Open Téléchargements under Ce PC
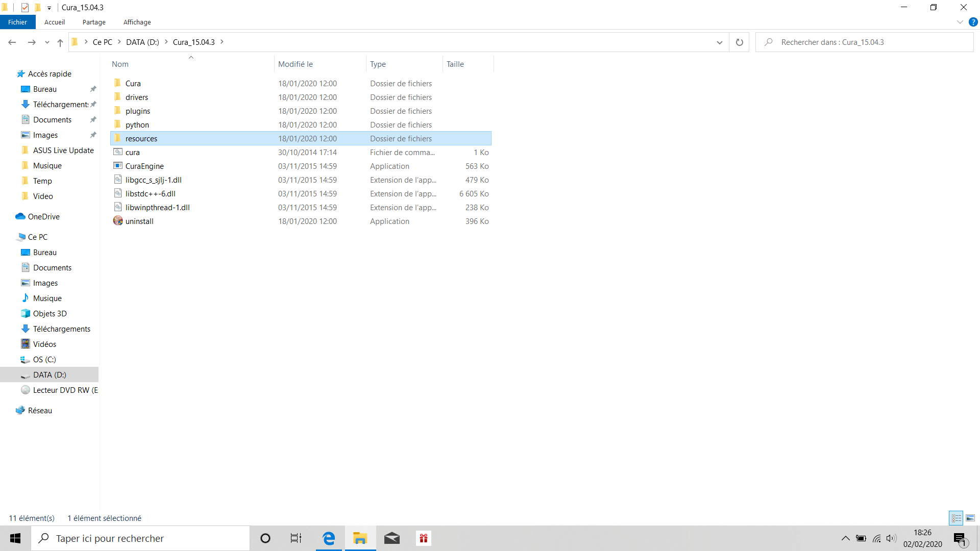The image size is (980, 551). pos(61,329)
